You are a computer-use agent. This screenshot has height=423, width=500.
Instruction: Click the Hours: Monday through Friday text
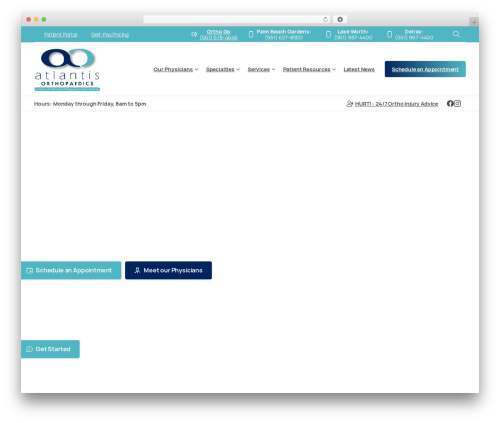pyautogui.click(x=90, y=104)
